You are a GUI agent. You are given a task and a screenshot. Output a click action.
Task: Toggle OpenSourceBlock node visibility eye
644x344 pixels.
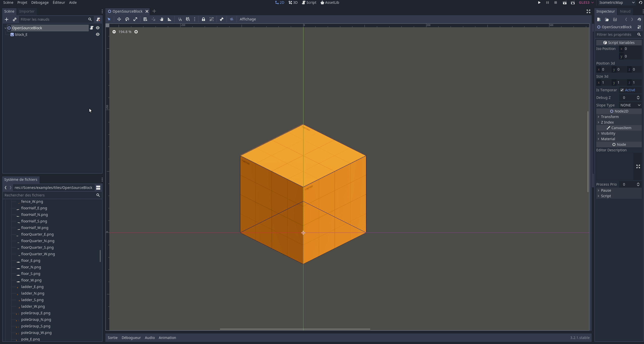coord(98,28)
